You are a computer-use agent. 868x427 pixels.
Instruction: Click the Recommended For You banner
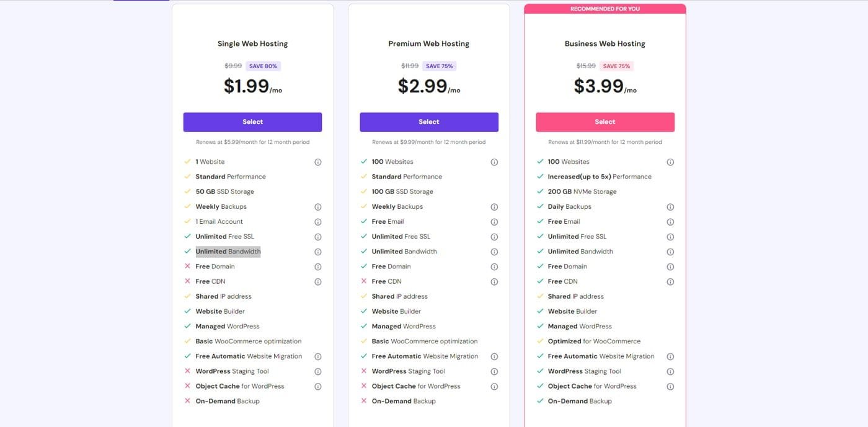click(604, 9)
